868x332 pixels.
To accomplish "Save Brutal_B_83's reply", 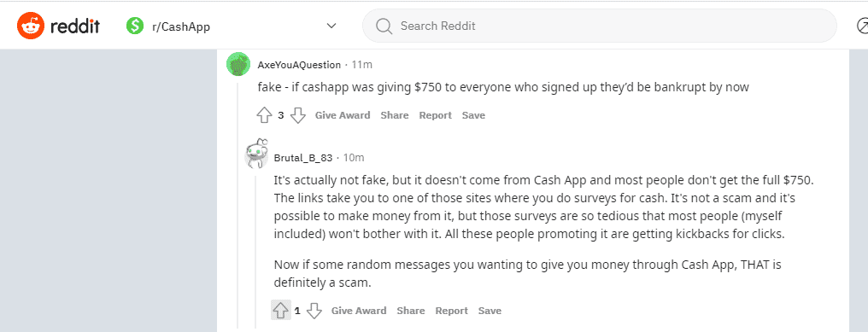I will tap(490, 311).
